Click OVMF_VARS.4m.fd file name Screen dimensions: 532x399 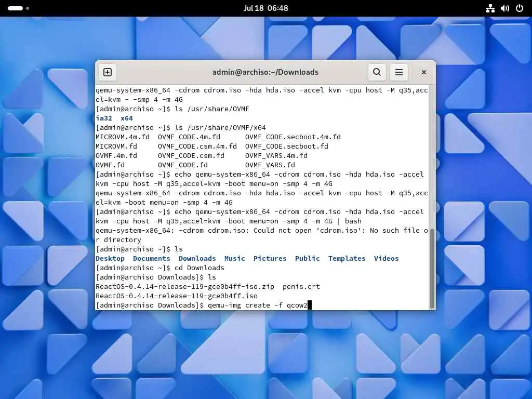pos(276,156)
